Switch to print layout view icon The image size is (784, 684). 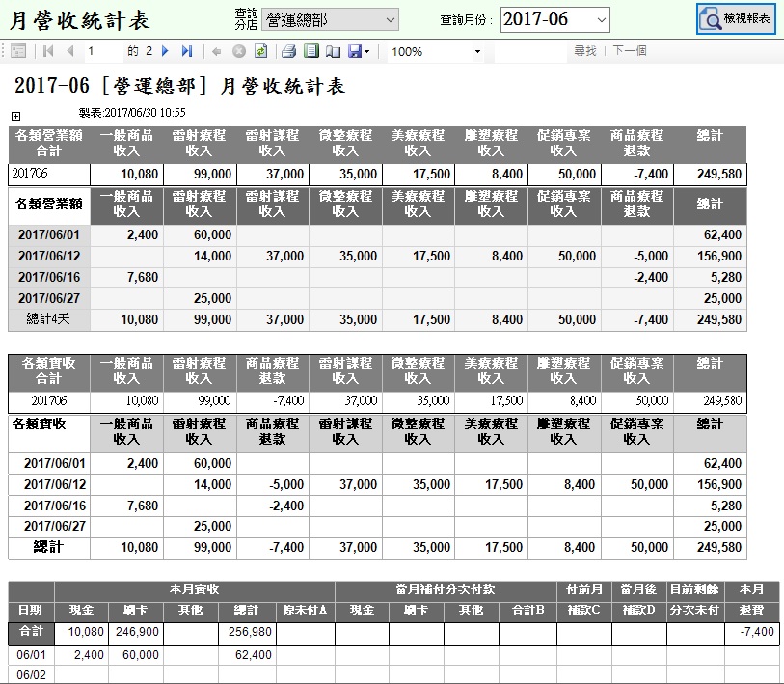point(311,51)
